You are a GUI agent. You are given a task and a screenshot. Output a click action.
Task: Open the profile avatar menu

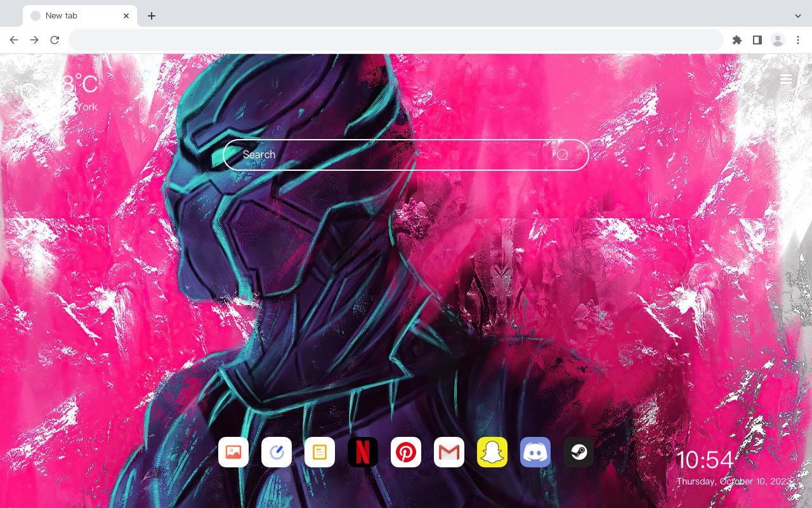point(777,40)
